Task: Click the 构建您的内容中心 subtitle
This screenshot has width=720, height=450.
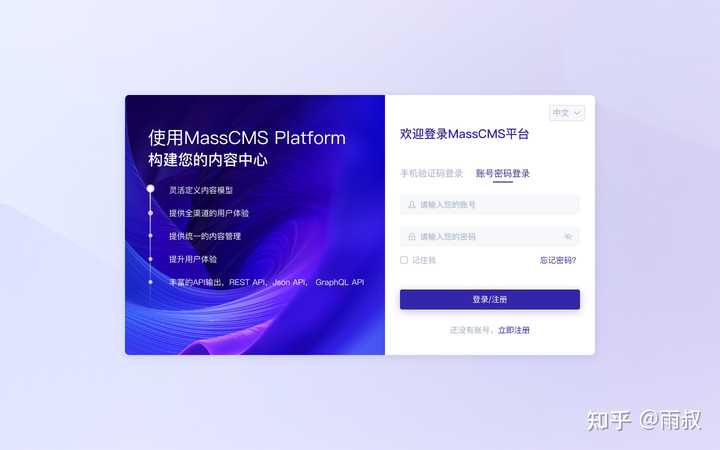Action: 208,160
